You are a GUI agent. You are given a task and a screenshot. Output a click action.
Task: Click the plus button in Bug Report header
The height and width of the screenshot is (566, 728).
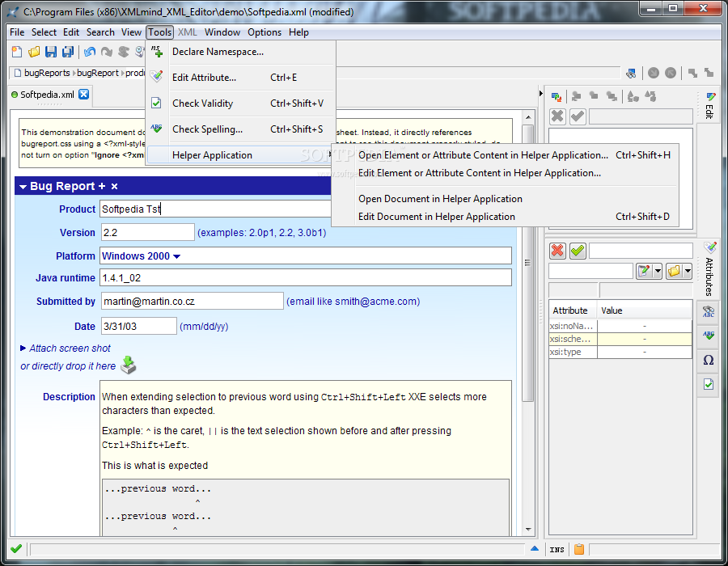[102, 187]
